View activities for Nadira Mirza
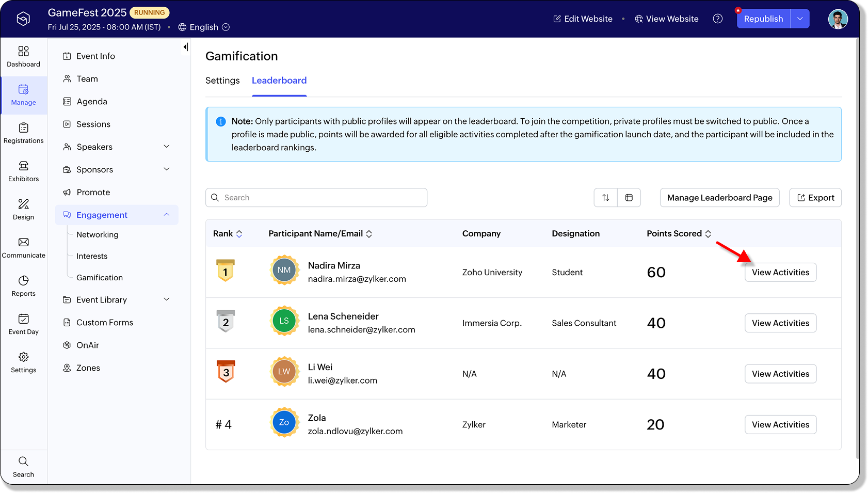 pos(780,273)
